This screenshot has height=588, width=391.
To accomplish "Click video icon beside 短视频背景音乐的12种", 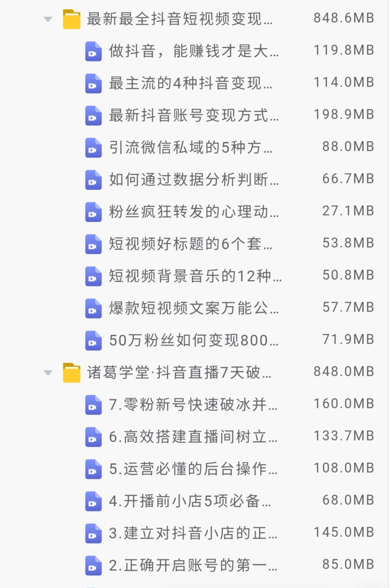I will point(93,276).
